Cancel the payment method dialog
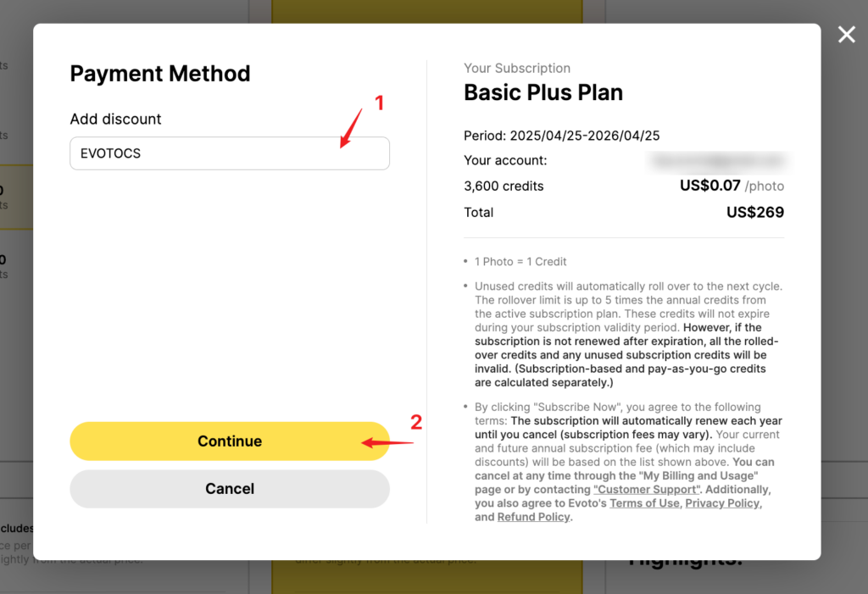868x594 pixels. point(230,489)
